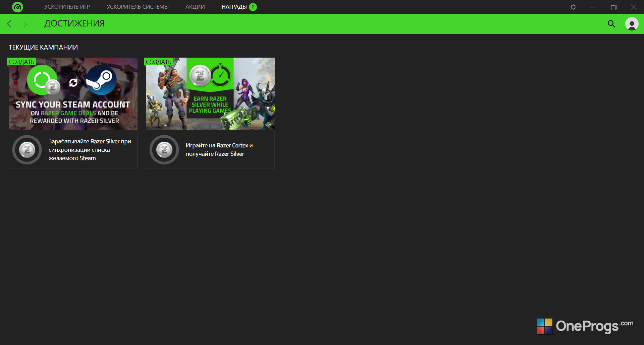Viewport: 644px width, 345px height.
Task: Maximize the Razer Cortex window
Action: coord(613,7)
